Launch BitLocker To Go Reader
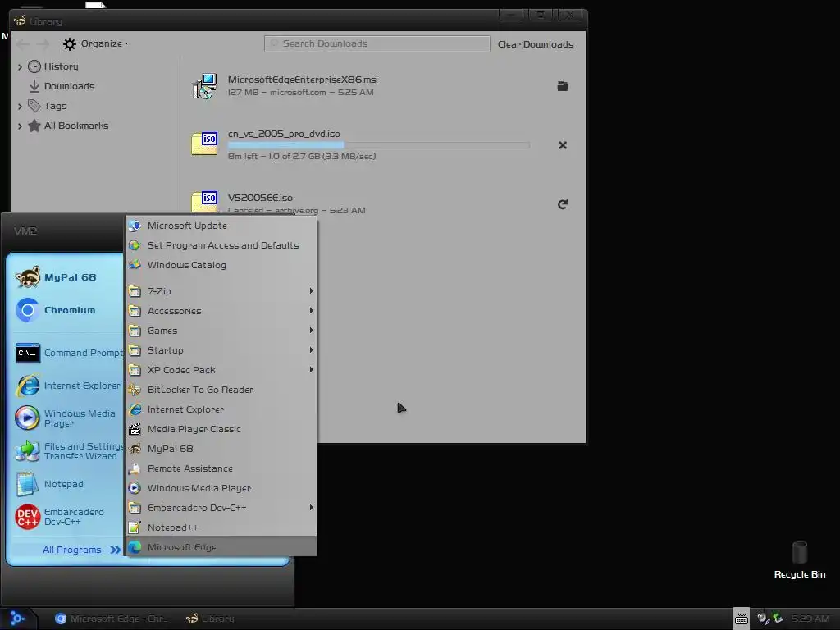The width and height of the screenshot is (840, 630). click(x=221, y=390)
